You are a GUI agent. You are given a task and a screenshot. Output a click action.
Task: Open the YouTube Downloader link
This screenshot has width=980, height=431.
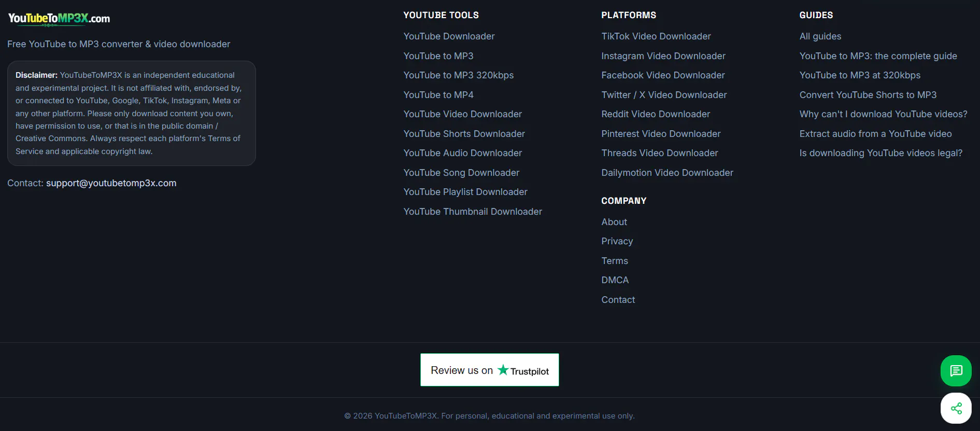point(449,36)
